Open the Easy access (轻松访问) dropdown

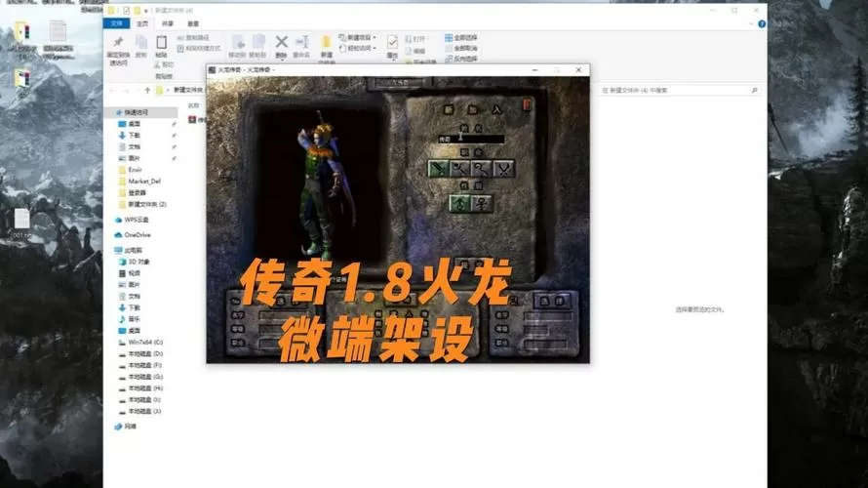click(x=358, y=48)
